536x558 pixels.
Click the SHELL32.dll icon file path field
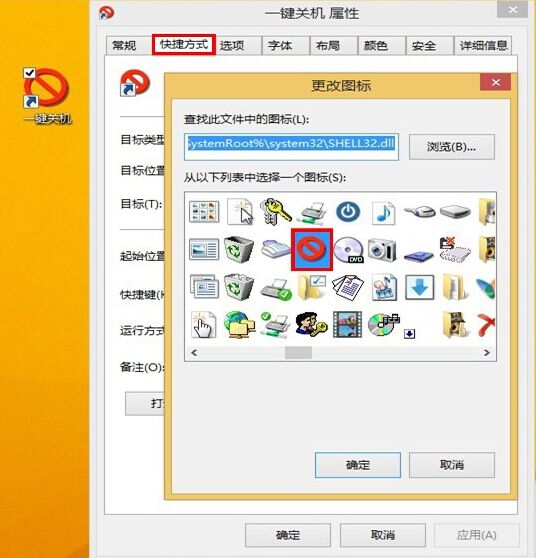[x=291, y=147]
